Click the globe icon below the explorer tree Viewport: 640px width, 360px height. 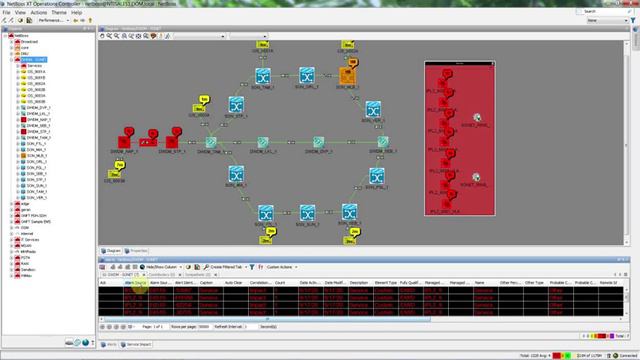pos(85,342)
